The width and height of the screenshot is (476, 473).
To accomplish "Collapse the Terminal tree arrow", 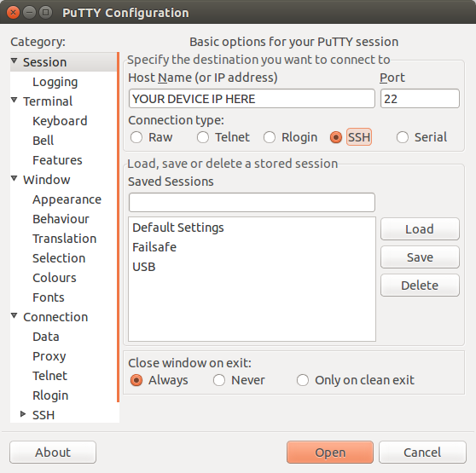I will click(x=14, y=100).
